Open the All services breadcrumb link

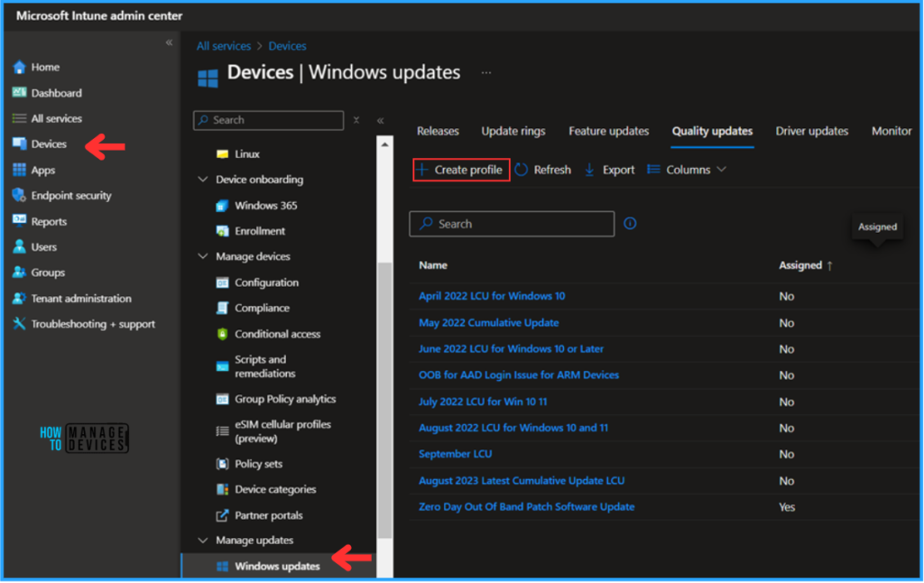pos(224,46)
